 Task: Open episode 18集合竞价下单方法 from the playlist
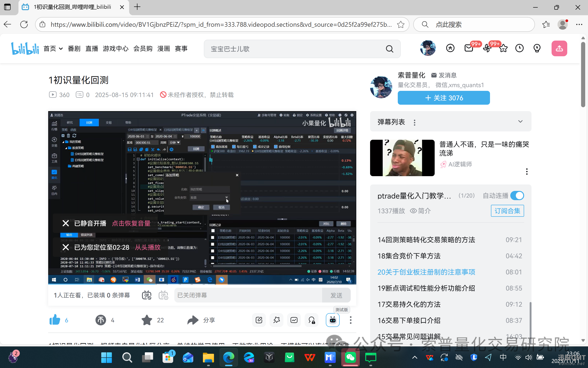click(409, 256)
